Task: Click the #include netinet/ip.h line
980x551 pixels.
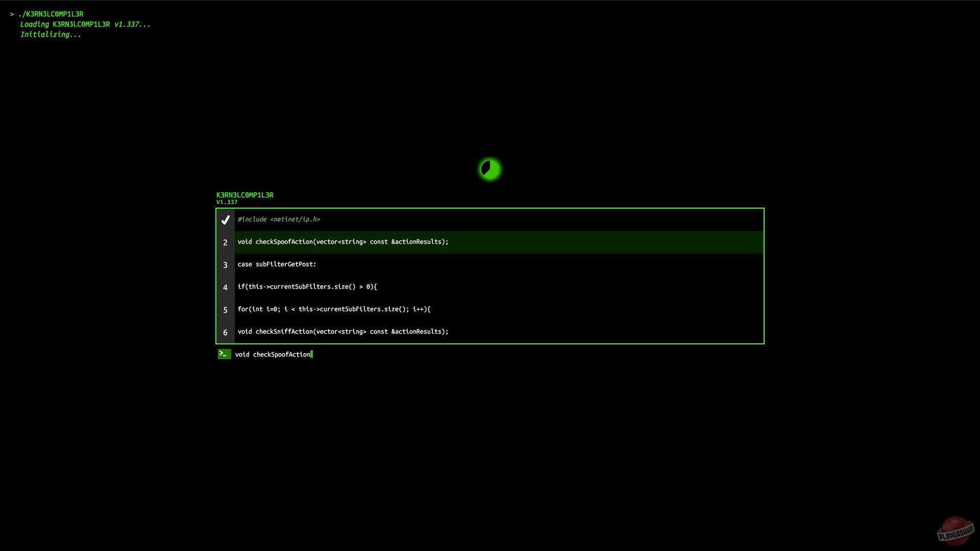Action: tap(279, 219)
